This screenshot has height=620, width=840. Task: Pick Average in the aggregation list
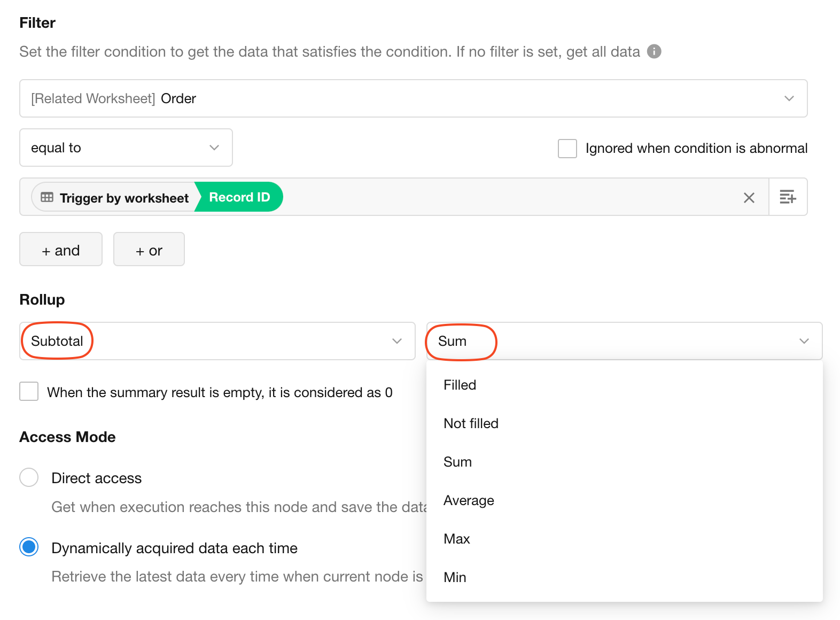pyautogui.click(x=469, y=500)
